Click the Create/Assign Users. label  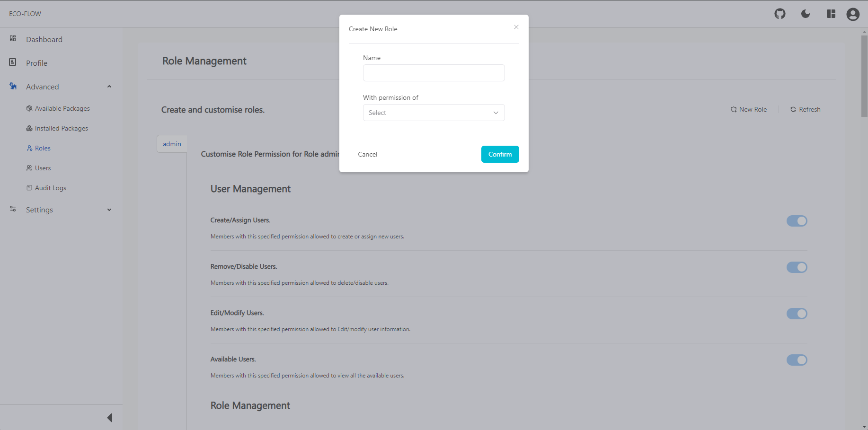pos(240,220)
